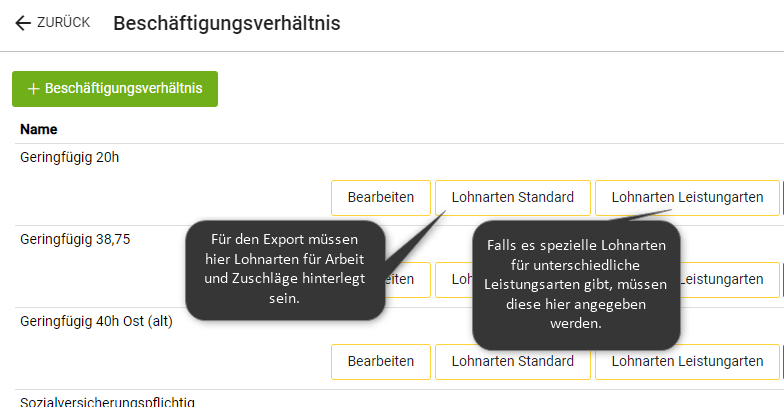Click the back arrow icon
784x407 pixels.
point(23,23)
